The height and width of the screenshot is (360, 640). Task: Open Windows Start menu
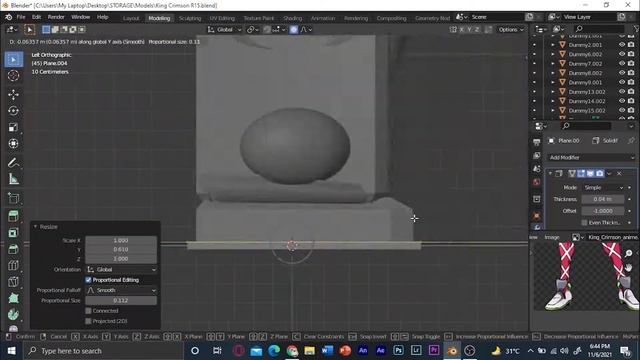[11, 350]
